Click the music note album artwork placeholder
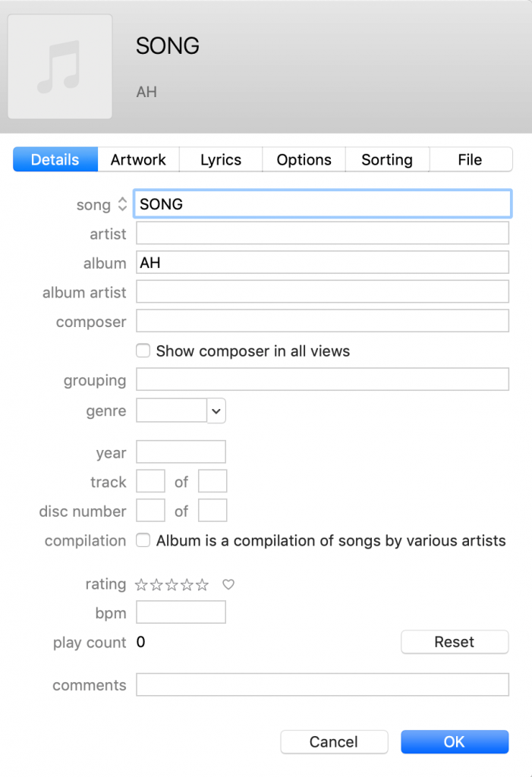Viewport: 532px width, 777px height. pos(59,68)
